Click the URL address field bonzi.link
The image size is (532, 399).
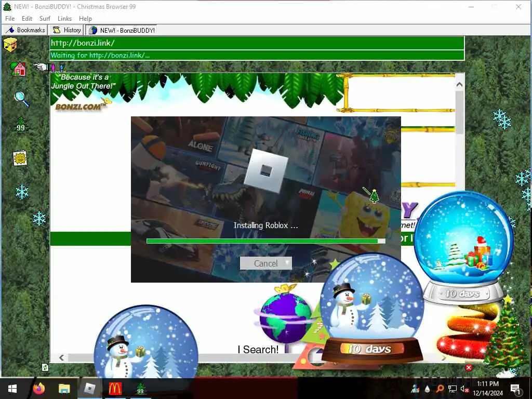click(x=257, y=43)
